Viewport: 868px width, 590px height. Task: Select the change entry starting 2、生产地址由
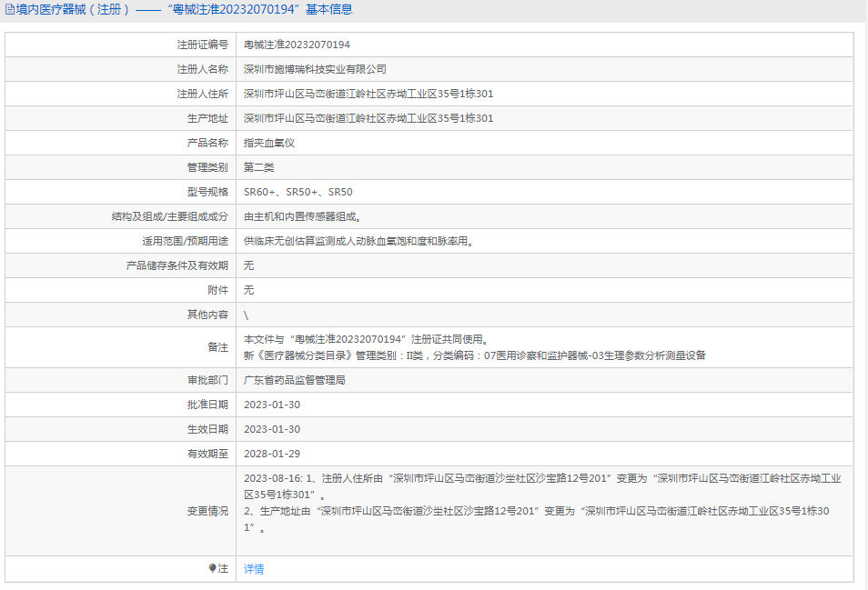pos(537,519)
